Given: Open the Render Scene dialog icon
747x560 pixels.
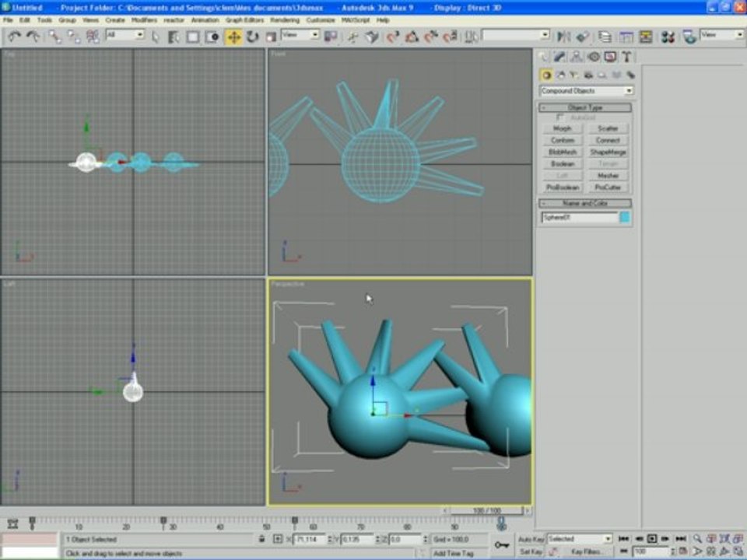Looking at the screenshot, I should pyautogui.click(x=689, y=37).
